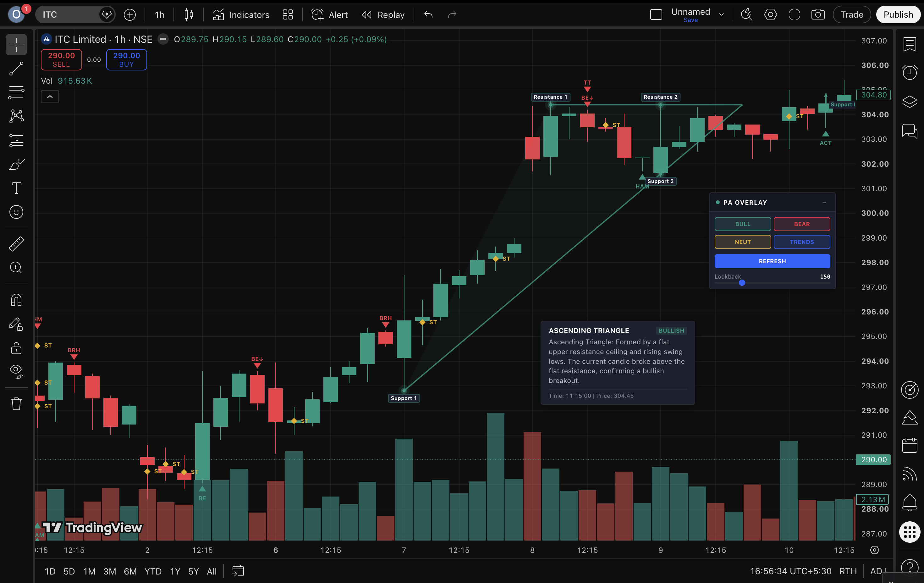This screenshot has height=583, width=924.
Task: Open the economic calendar panel
Action: pyautogui.click(x=910, y=446)
